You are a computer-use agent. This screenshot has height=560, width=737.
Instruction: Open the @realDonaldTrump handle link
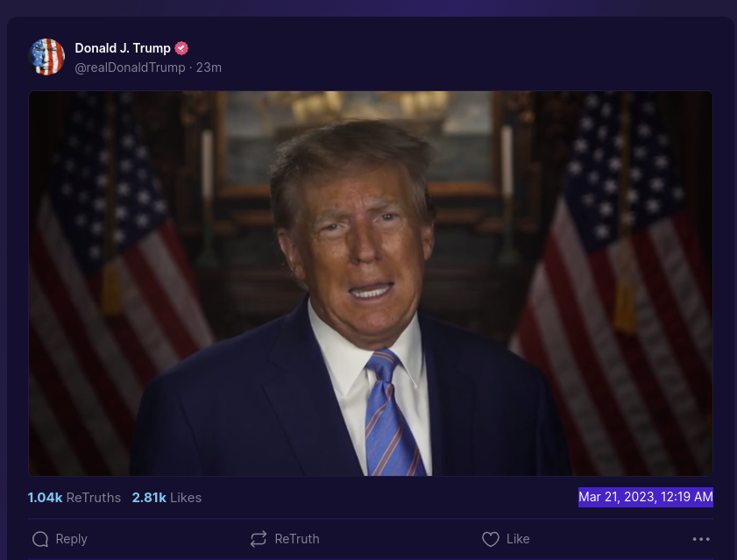[131, 67]
